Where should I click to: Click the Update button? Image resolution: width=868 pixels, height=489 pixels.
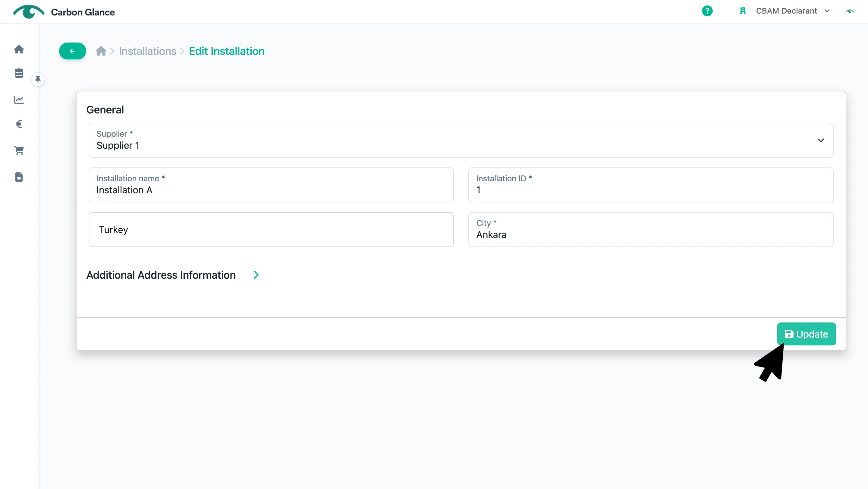(x=806, y=334)
